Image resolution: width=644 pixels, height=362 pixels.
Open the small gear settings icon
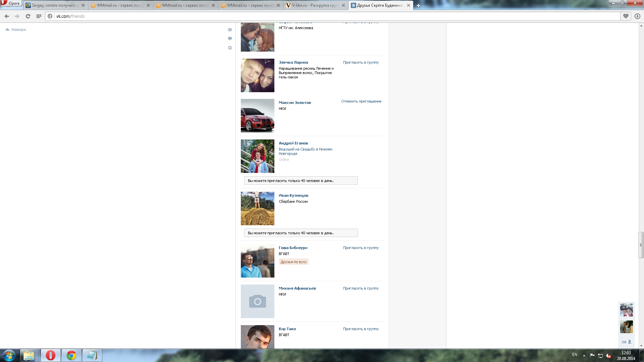click(230, 48)
